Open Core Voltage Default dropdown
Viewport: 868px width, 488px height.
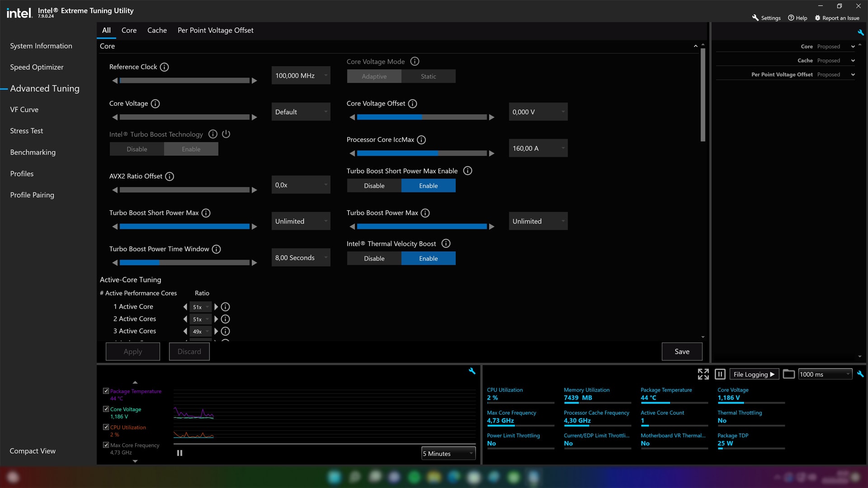click(x=301, y=112)
